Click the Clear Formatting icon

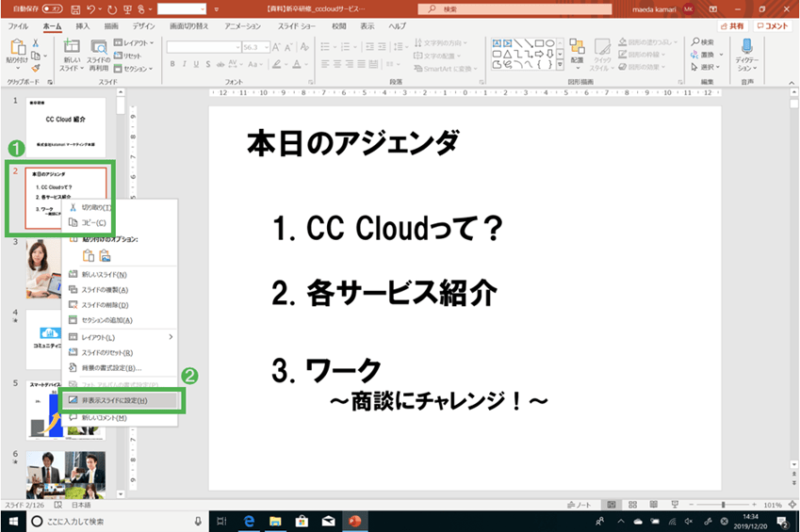click(x=304, y=47)
